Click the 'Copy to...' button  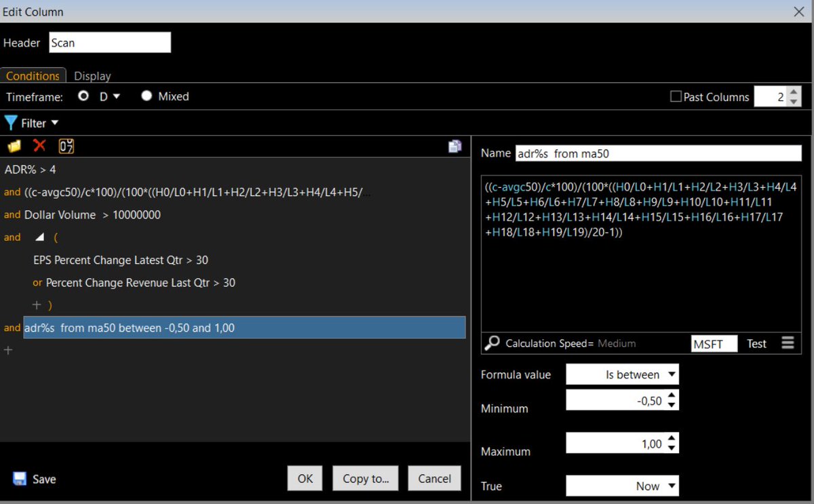[x=366, y=478]
